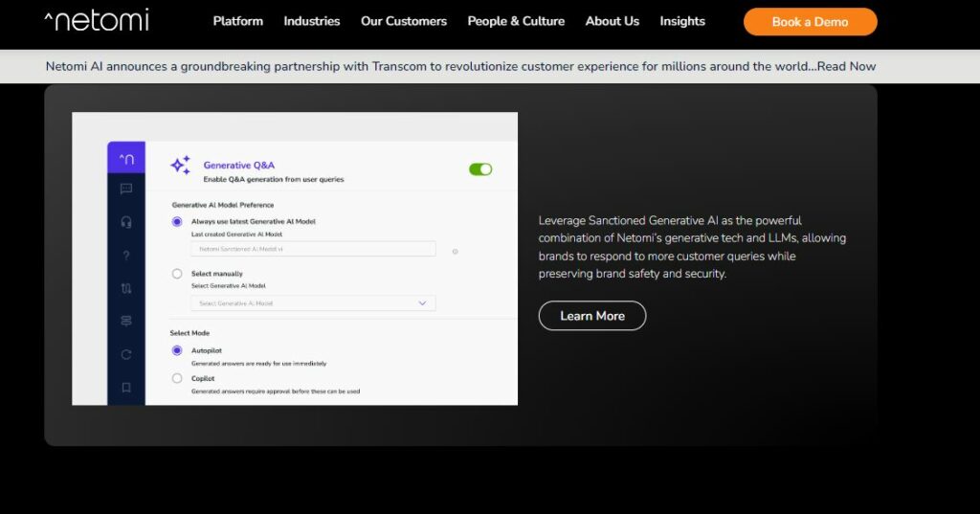Viewport: 980px width, 514px height.
Task: Click the Learn More button
Action: (591, 316)
